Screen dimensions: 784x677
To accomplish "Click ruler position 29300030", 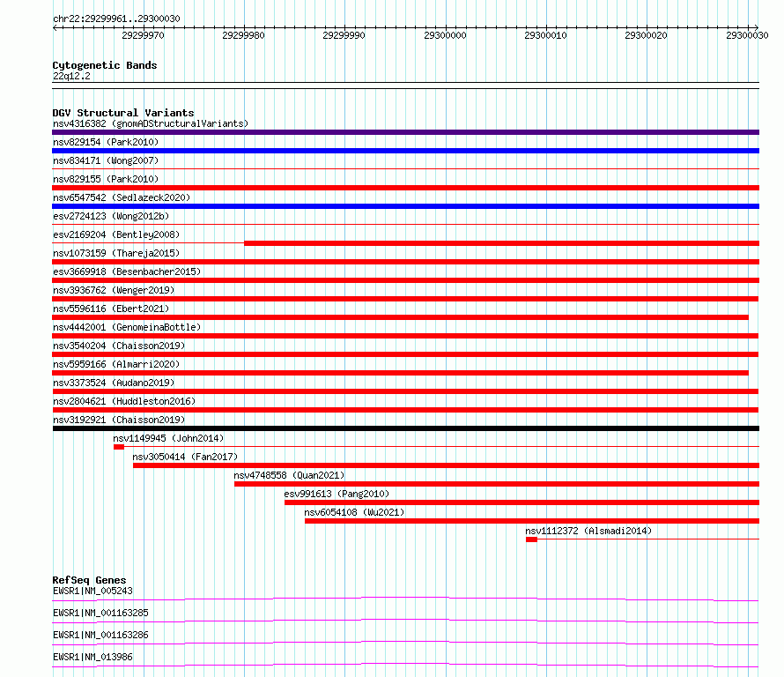I will [747, 35].
